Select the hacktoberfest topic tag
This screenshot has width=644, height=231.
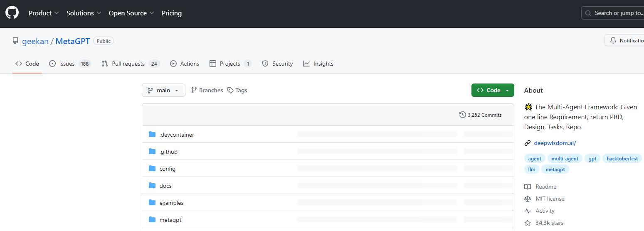click(622, 159)
